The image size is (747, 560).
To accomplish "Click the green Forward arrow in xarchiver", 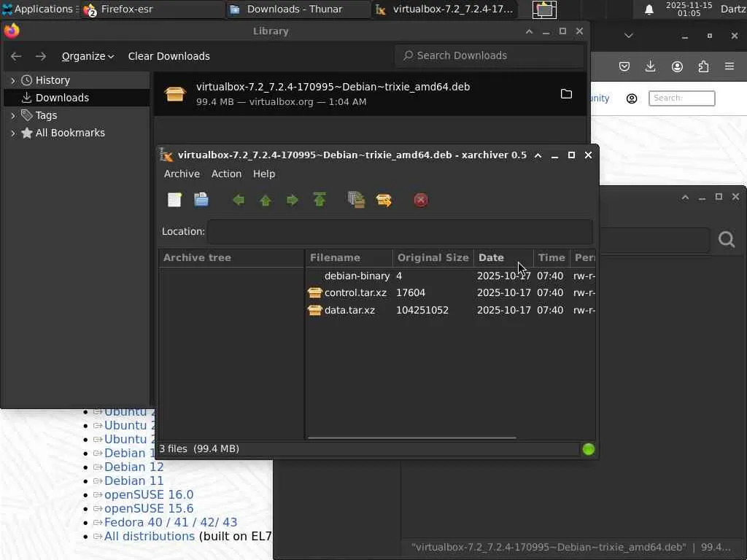I will point(292,200).
